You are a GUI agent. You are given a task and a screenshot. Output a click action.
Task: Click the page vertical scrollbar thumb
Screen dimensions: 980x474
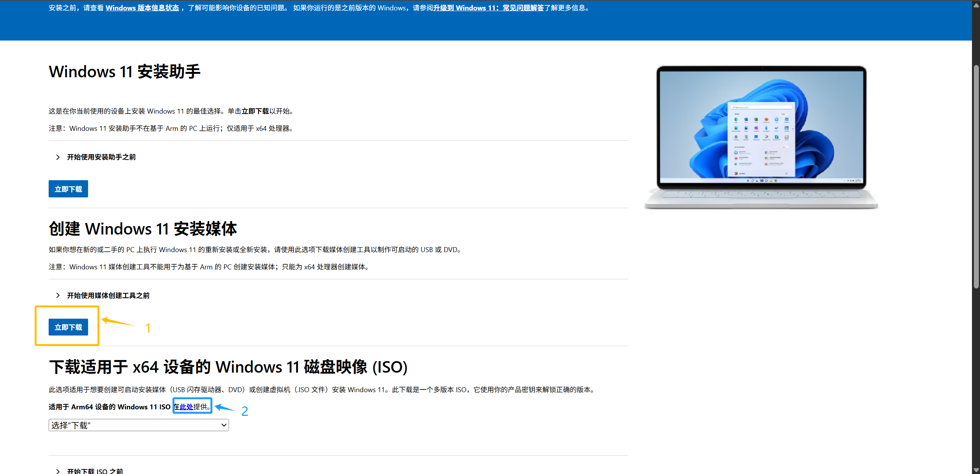[976, 177]
